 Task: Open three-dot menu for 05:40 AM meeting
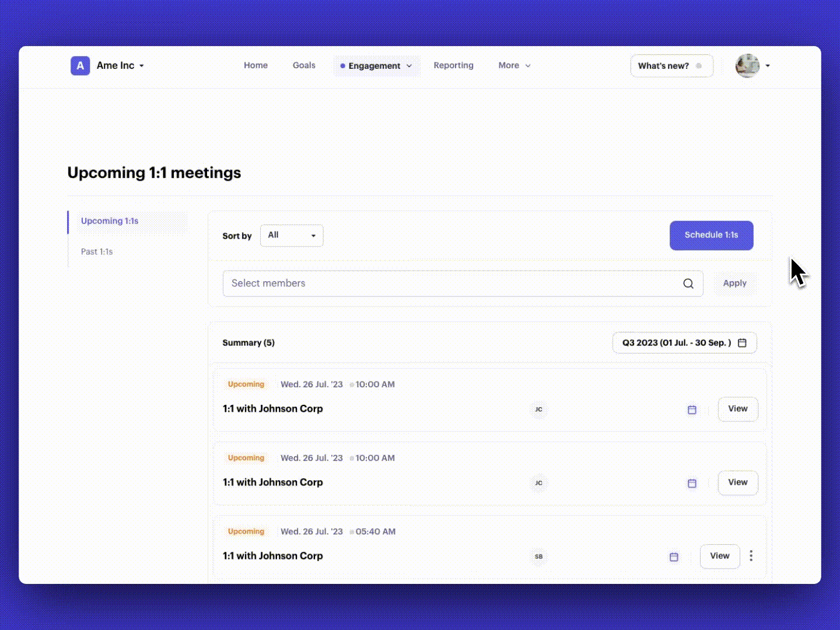pyautogui.click(x=751, y=556)
